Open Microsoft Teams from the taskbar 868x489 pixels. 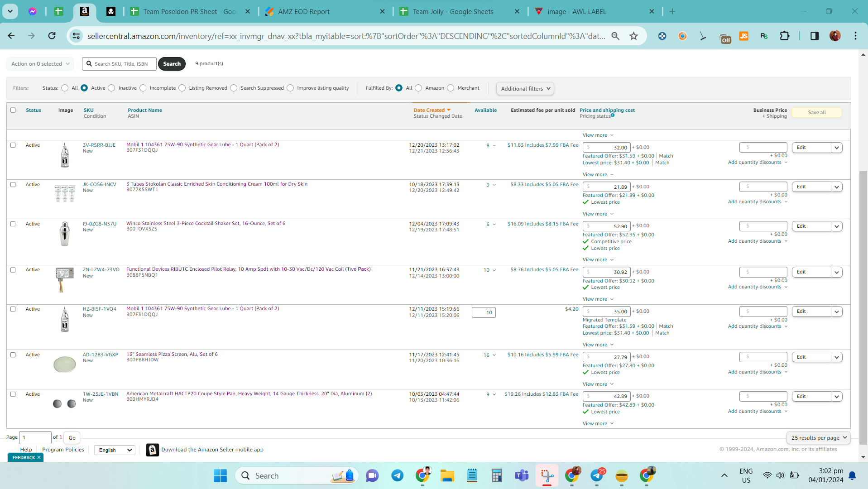(522, 475)
